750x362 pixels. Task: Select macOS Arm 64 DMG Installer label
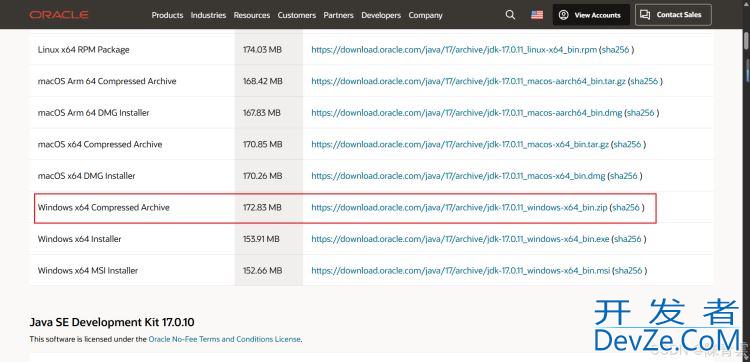point(94,113)
